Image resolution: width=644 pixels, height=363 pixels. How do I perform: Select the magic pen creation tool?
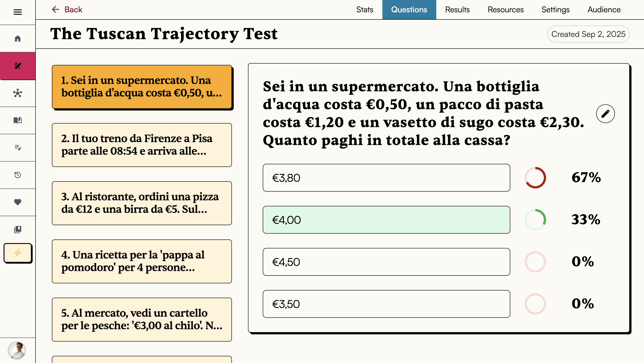click(17, 66)
